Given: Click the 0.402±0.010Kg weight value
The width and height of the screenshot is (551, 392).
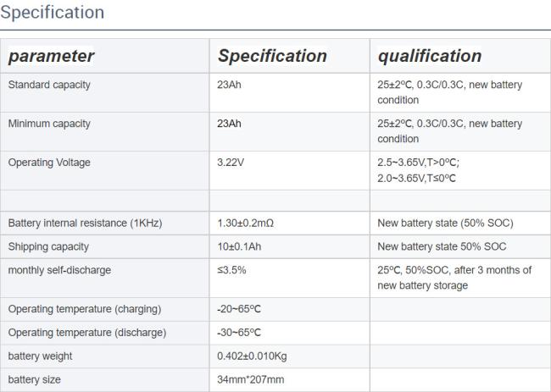Looking at the screenshot, I should coord(252,356).
